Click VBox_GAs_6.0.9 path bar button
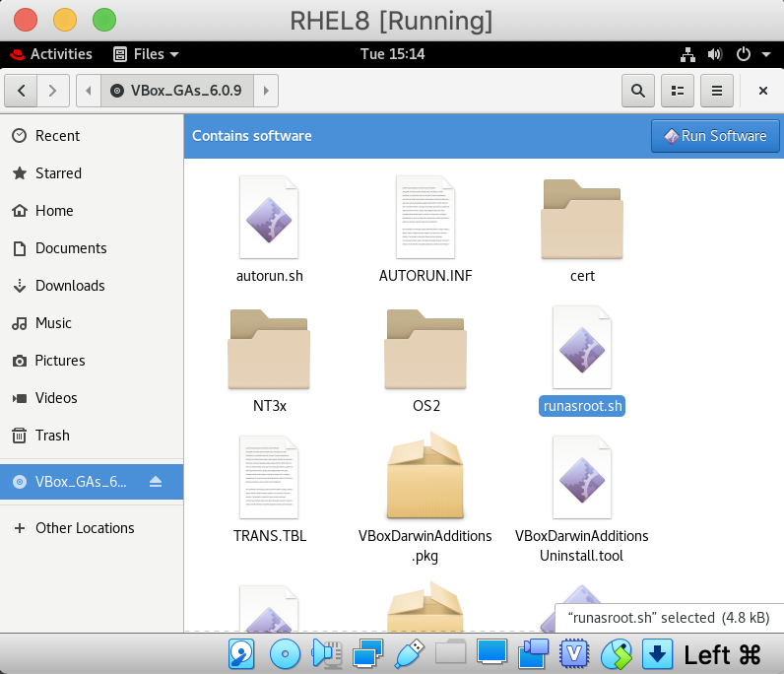This screenshot has height=674, width=784. coord(177,91)
